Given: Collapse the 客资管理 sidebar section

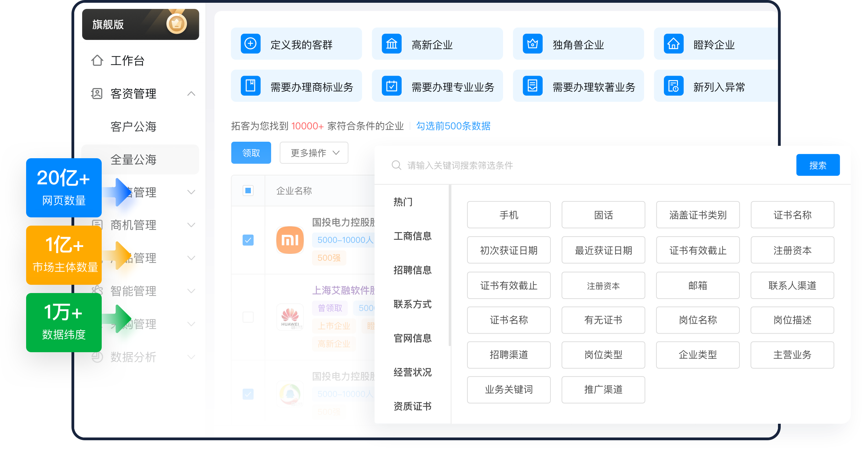Looking at the screenshot, I should pyautogui.click(x=191, y=94).
